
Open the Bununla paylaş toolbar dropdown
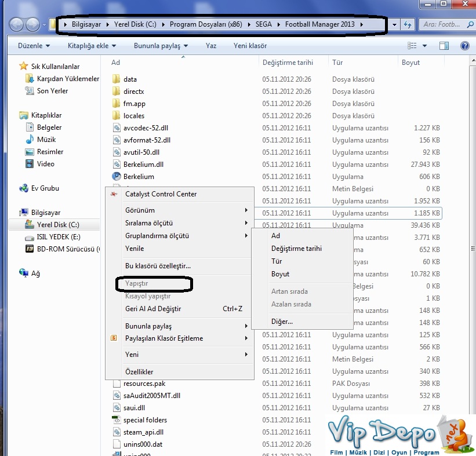[x=161, y=46]
